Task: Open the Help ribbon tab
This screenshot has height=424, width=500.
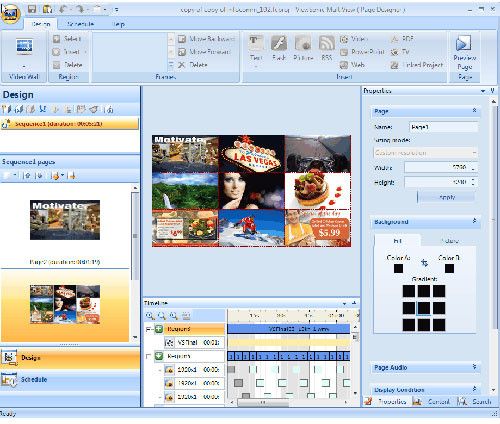Action: point(118,24)
